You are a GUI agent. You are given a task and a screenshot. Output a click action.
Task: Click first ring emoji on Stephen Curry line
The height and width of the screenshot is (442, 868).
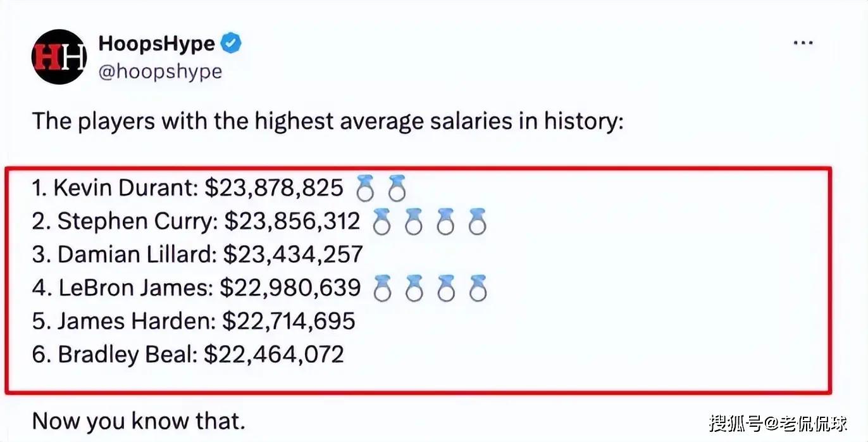[x=382, y=222]
